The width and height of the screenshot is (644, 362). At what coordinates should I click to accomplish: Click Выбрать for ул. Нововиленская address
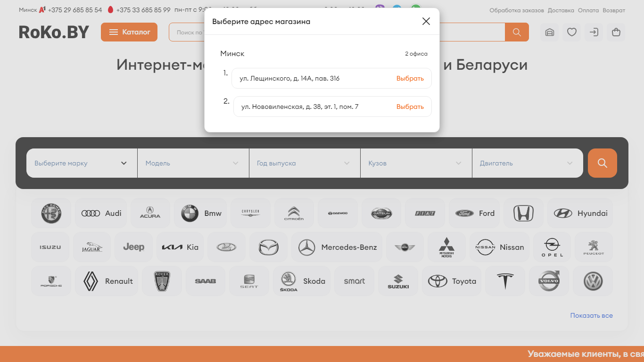click(x=410, y=107)
